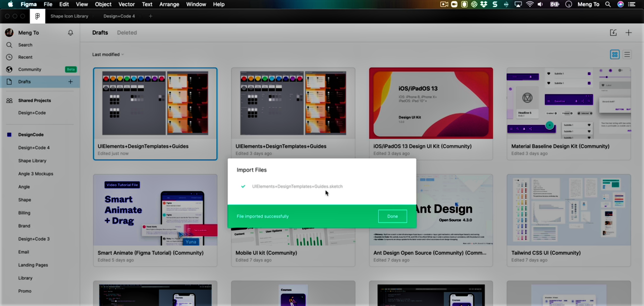Screen dimensions: 644x306
Task: Open the Edit menu
Action: (x=64, y=4)
